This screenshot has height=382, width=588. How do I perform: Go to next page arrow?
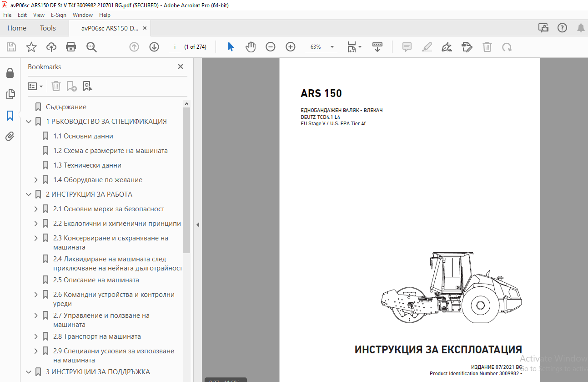pos(154,47)
